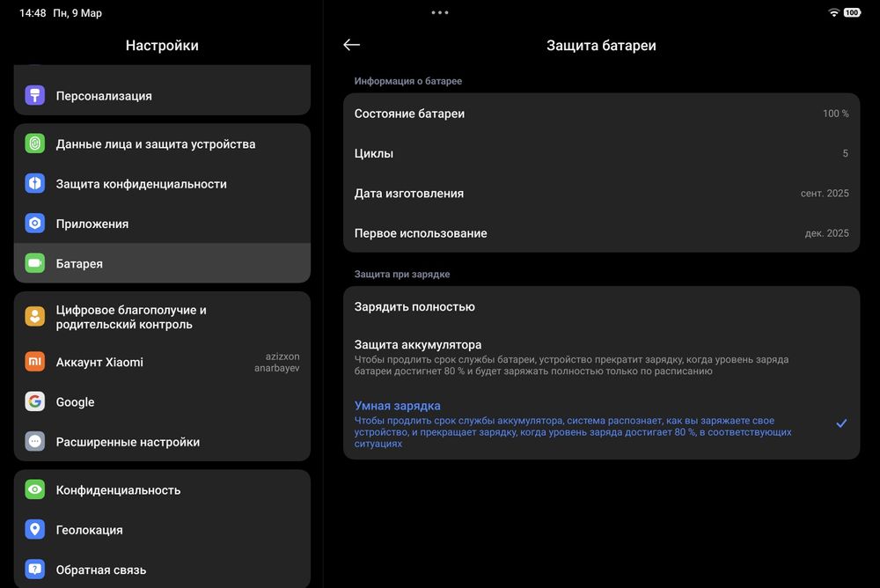Open Персонализация settings
880x588 pixels.
tap(162, 95)
